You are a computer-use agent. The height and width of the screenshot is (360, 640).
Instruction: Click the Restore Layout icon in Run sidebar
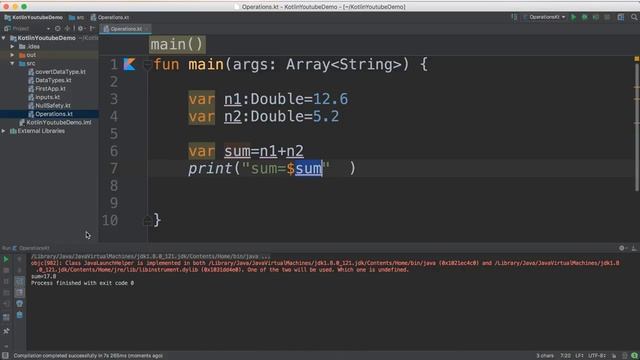(x=6, y=318)
